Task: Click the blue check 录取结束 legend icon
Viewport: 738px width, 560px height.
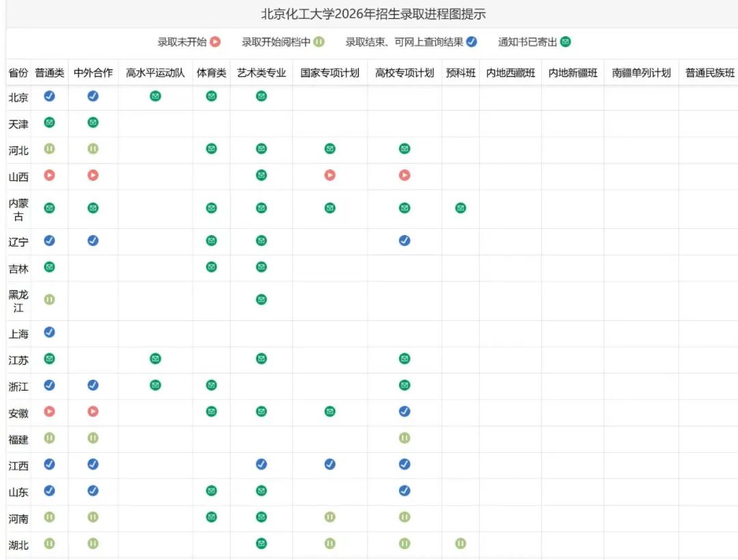Action: click(471, 42)
